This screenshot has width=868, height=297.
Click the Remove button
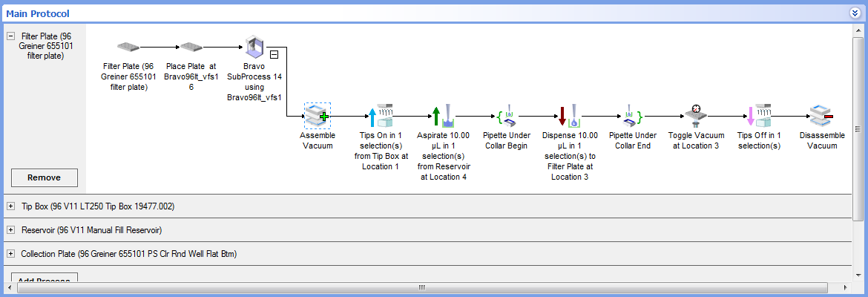pyautogui.click(x=45, y=177)
